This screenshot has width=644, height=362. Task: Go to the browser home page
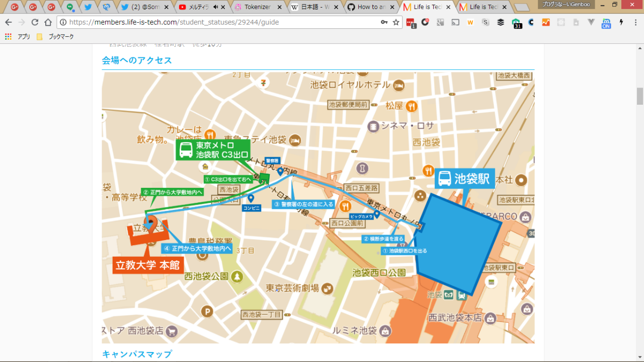(48, 22)
